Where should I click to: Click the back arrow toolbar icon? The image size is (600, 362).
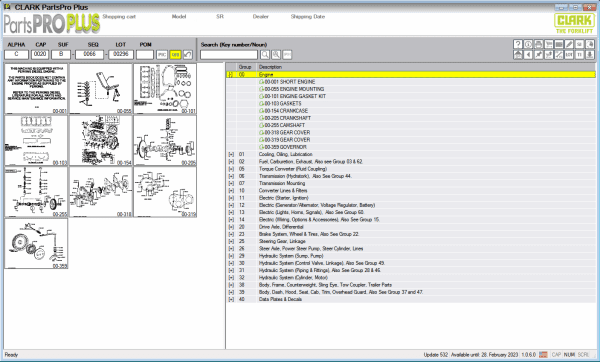pyautogui.click(x=528, y=55)
